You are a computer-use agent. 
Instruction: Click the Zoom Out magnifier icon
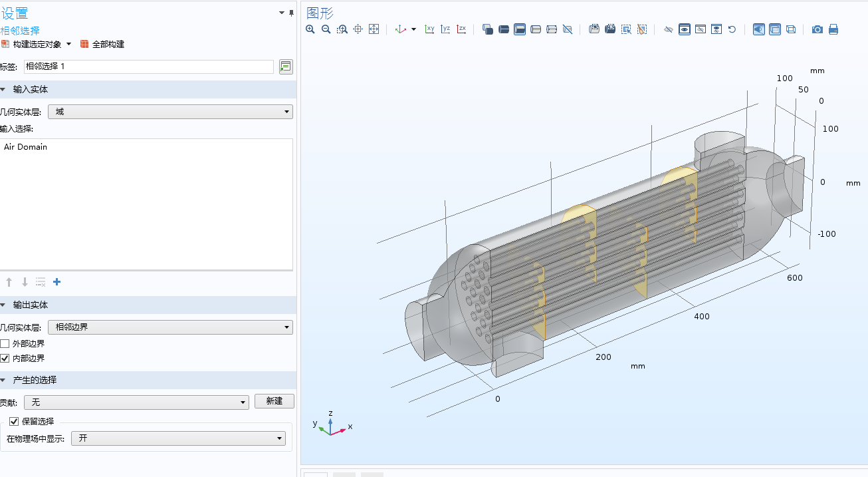pos(326,29)
